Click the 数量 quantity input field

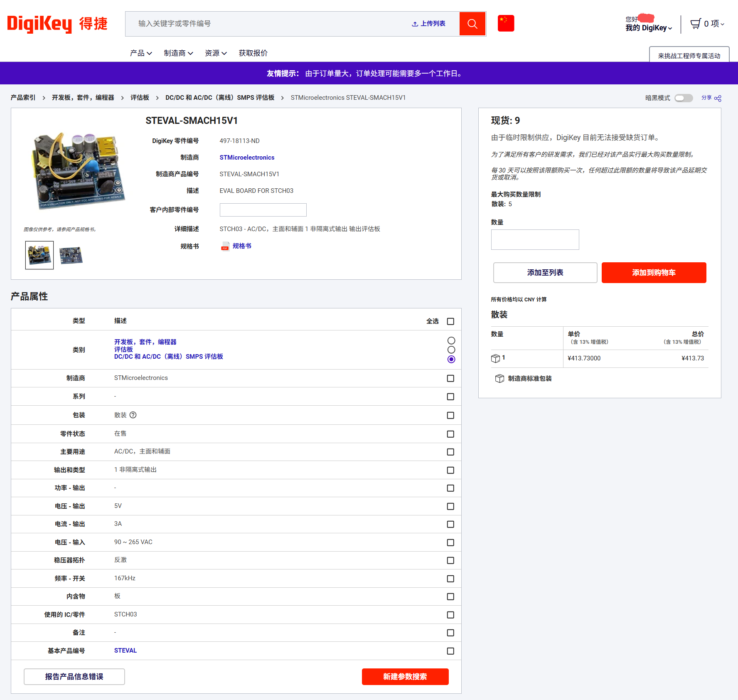[x=535, y=240]
